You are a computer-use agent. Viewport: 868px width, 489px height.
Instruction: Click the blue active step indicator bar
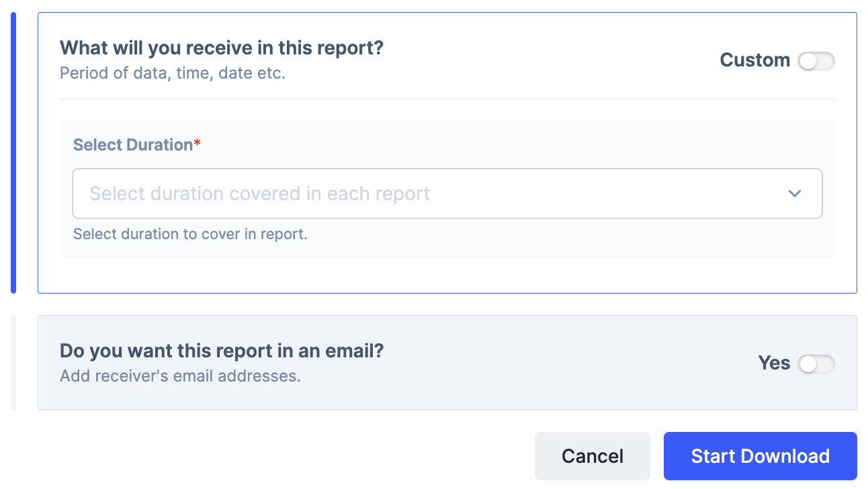13,152
